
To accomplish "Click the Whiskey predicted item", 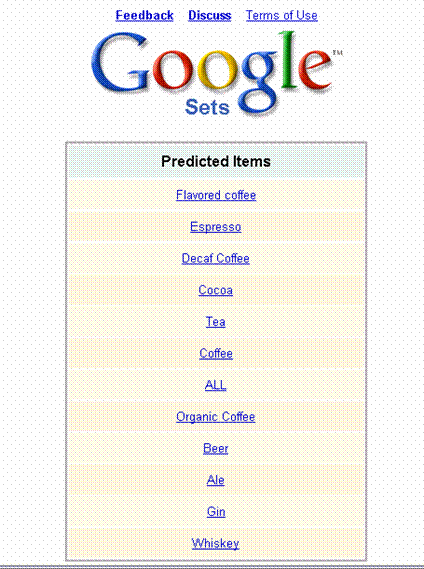I will pos(215,544).
